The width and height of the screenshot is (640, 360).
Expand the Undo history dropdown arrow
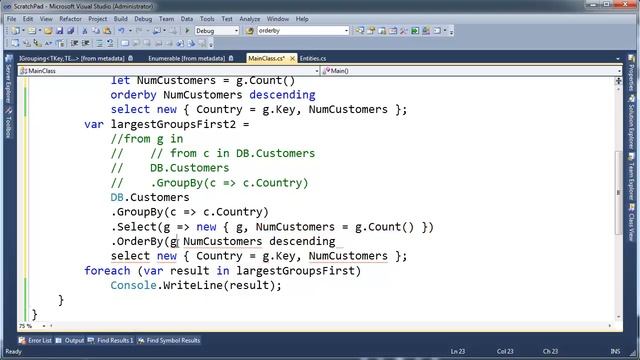tap(130, 31)
